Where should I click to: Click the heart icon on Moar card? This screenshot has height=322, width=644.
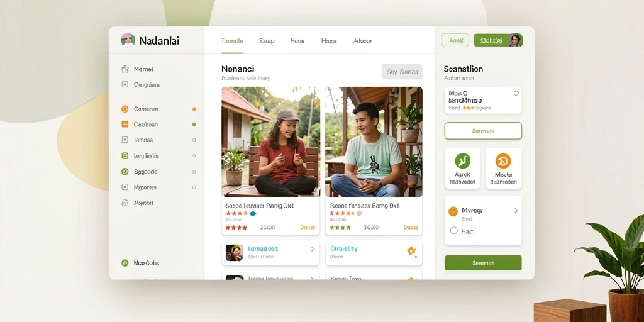516,93
